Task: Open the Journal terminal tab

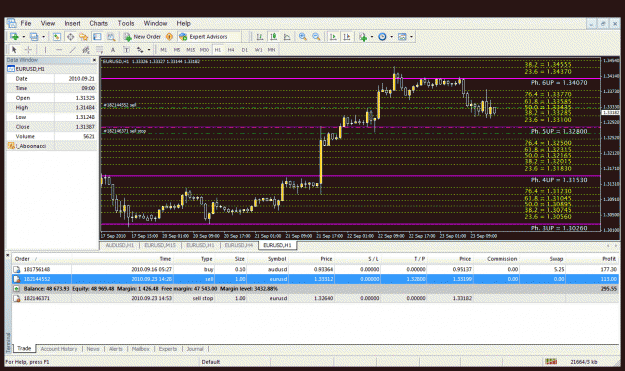Action: [x=195, y=349]
